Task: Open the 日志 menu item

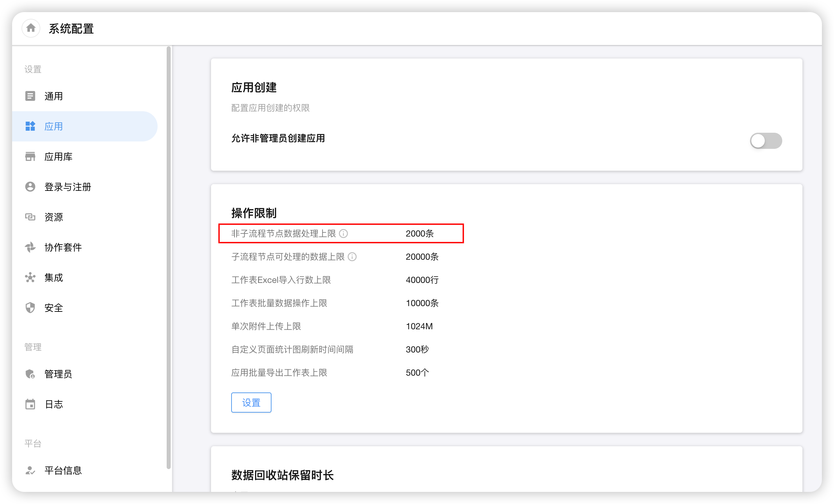Action: (x=54, y=404)
